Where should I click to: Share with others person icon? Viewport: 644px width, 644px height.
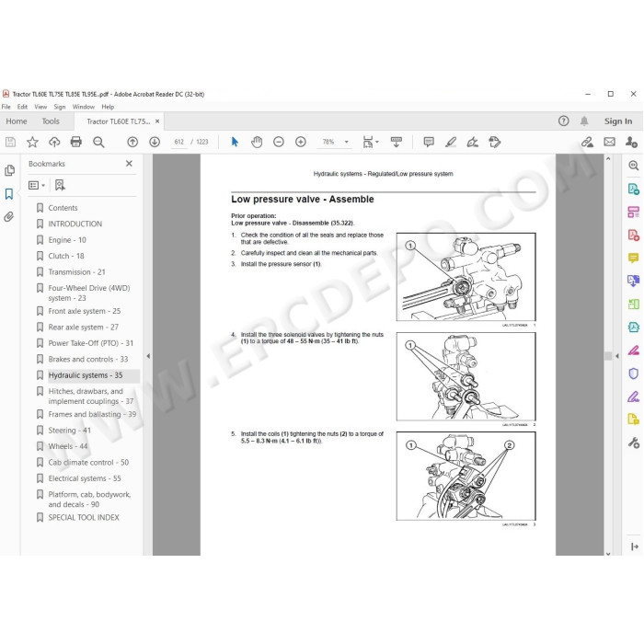coord(631,142)
